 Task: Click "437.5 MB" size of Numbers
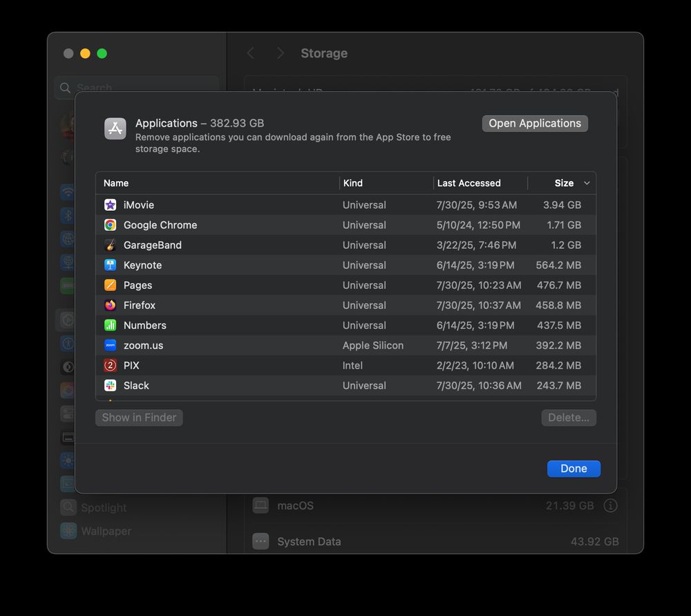(x=559, y=326)
